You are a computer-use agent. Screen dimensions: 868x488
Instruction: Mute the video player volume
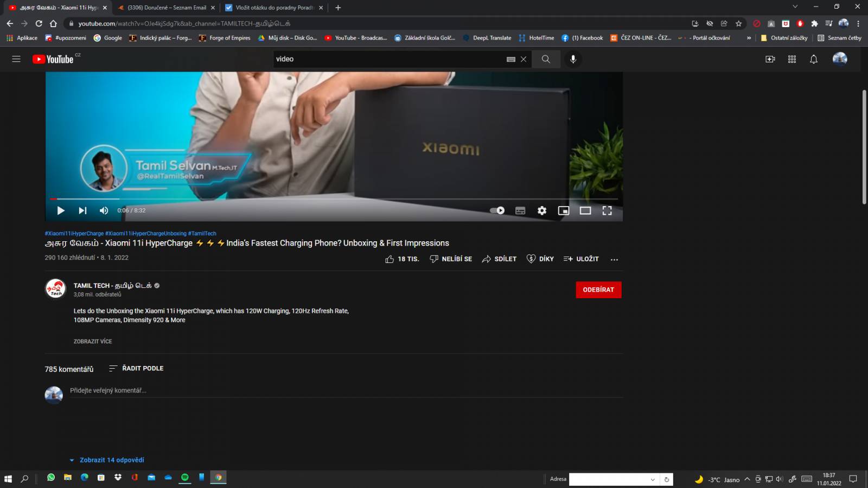104,210
